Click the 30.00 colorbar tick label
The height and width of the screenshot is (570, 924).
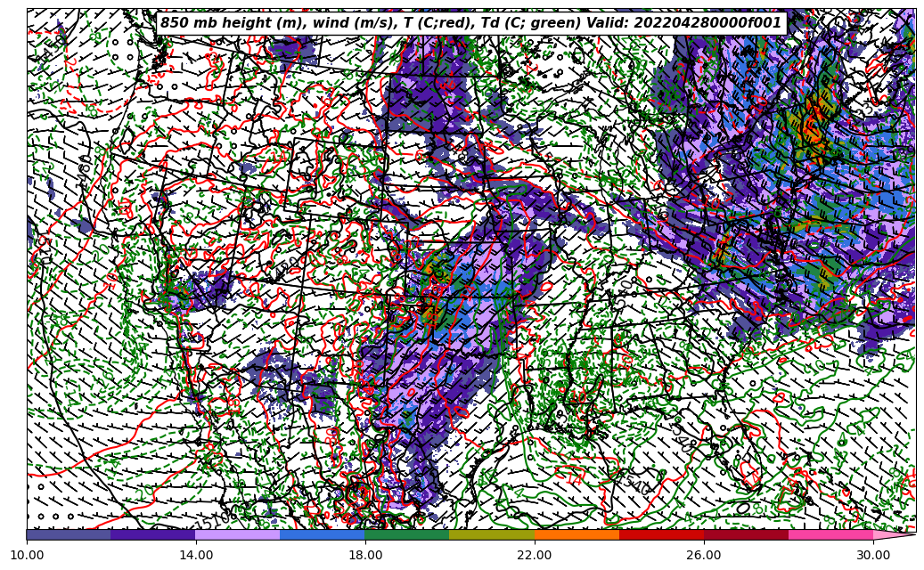point(873,555)
